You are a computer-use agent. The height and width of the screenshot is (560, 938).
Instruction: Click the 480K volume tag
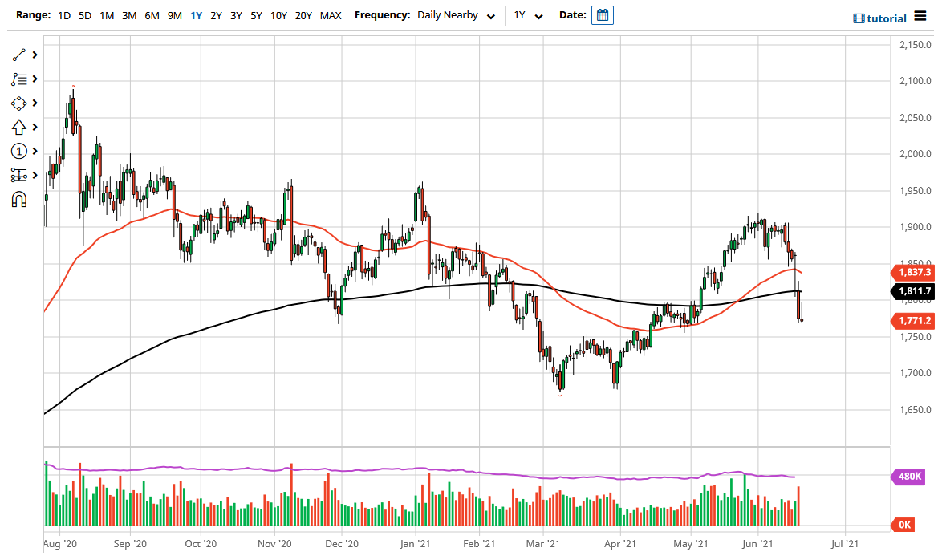[908, 477]
